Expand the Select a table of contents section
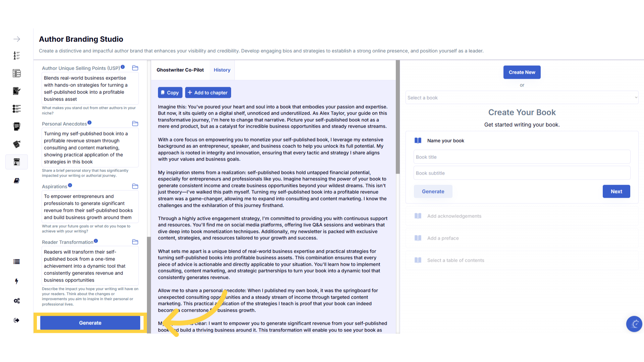644x362 pixels. (455, 260)
